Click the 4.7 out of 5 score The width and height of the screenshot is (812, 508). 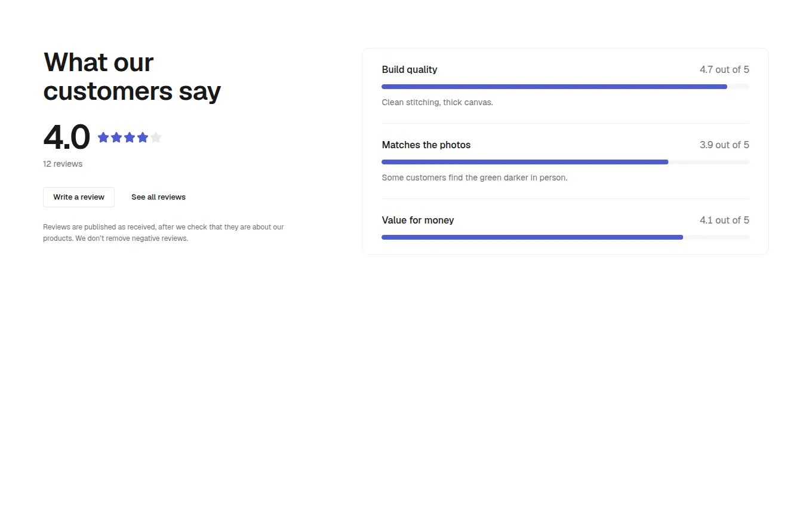click(724, 69)
